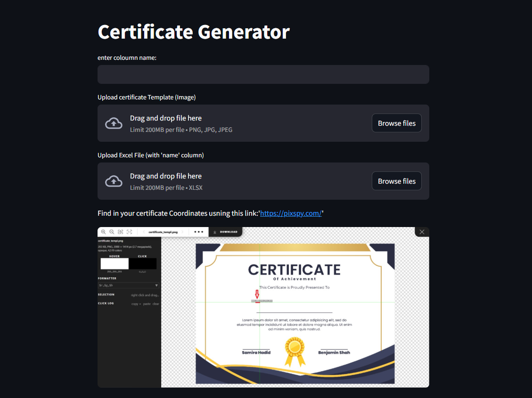Click the CERTIFICATE title in preview
532x398 pixels.
(x=294, y=270)
